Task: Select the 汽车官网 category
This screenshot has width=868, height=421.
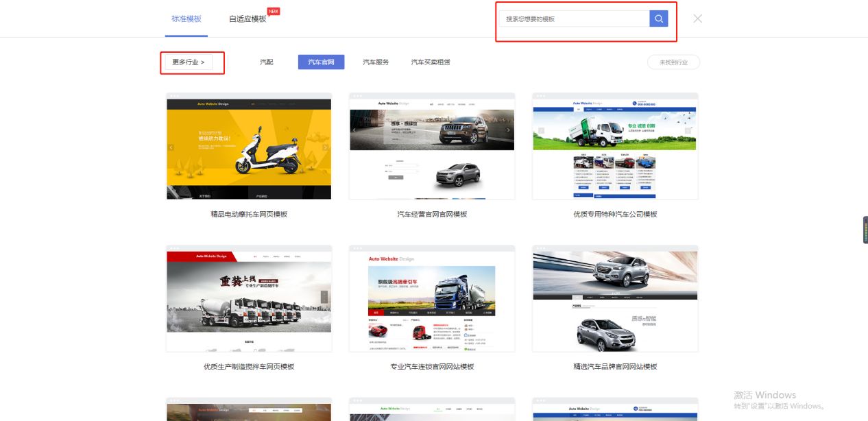Action: coord(321,62)
